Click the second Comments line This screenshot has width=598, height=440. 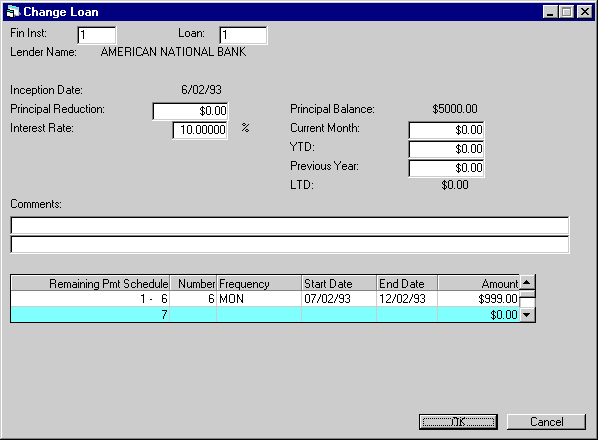pos(290,244)
